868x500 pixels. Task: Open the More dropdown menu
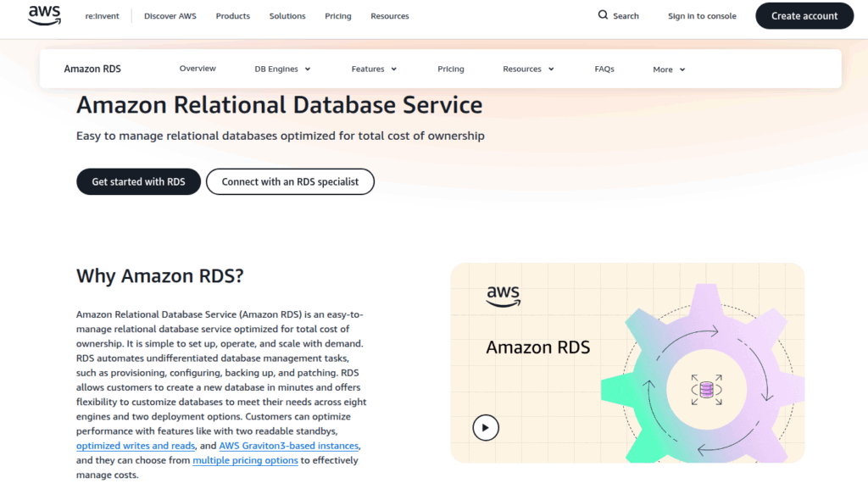(x=668, y=69)
